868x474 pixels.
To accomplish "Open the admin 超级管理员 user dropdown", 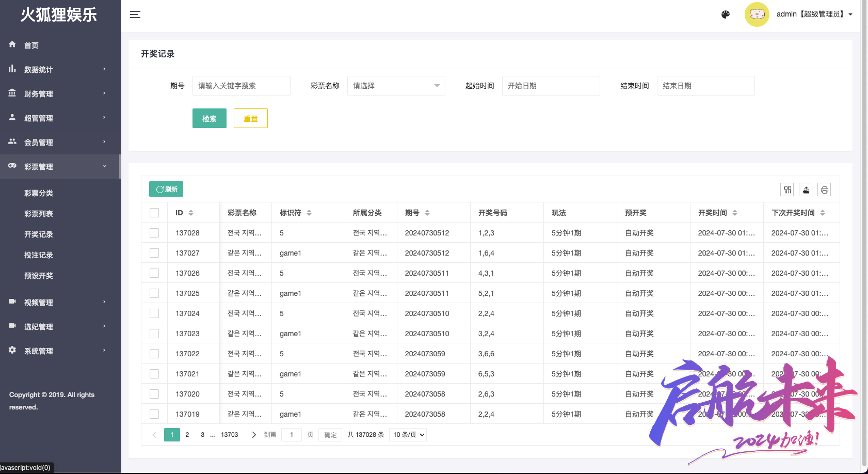I will coord(814,14).
